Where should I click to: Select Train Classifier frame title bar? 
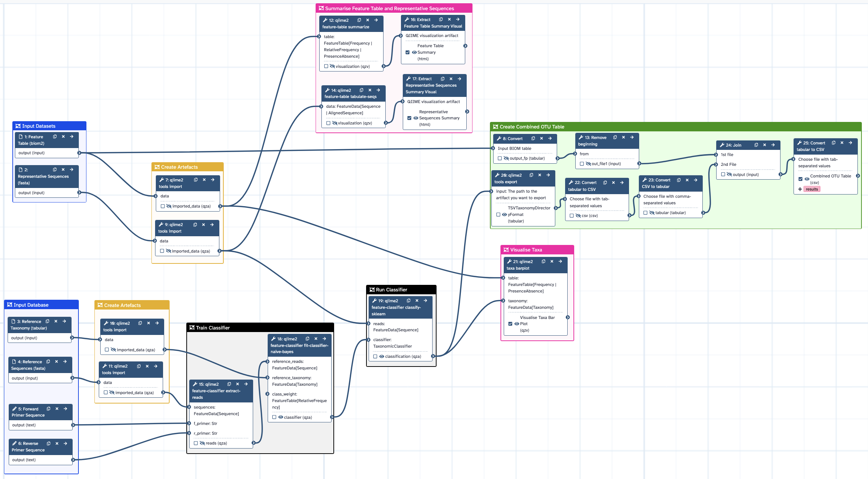click(213, 328)
